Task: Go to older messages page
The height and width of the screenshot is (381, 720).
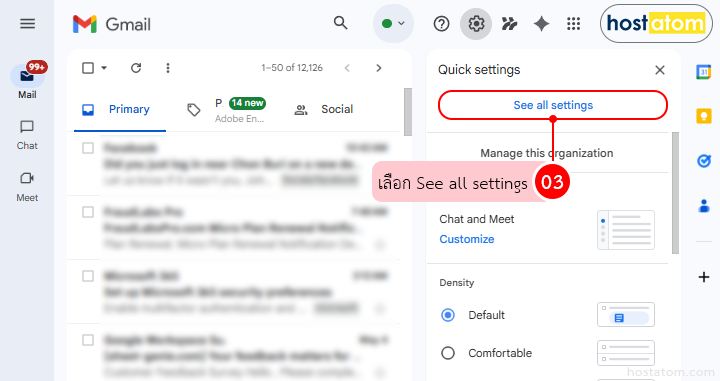Action: [378, 68]
